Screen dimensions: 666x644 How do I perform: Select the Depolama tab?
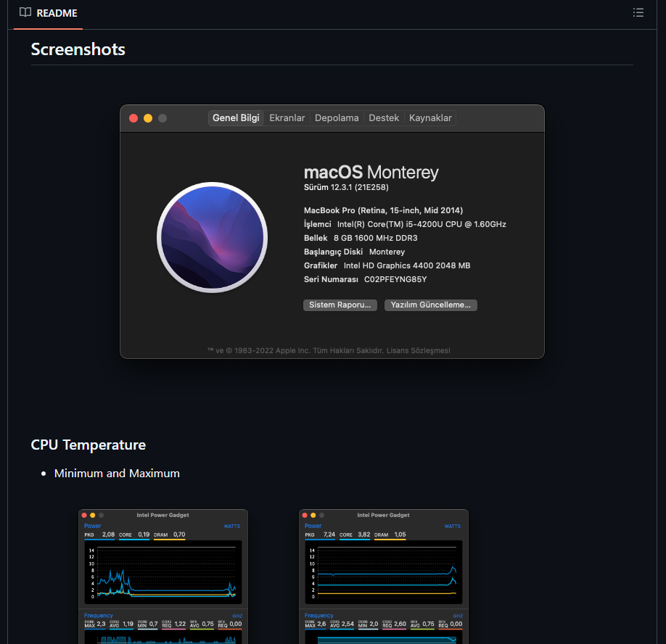coord(337,118)
